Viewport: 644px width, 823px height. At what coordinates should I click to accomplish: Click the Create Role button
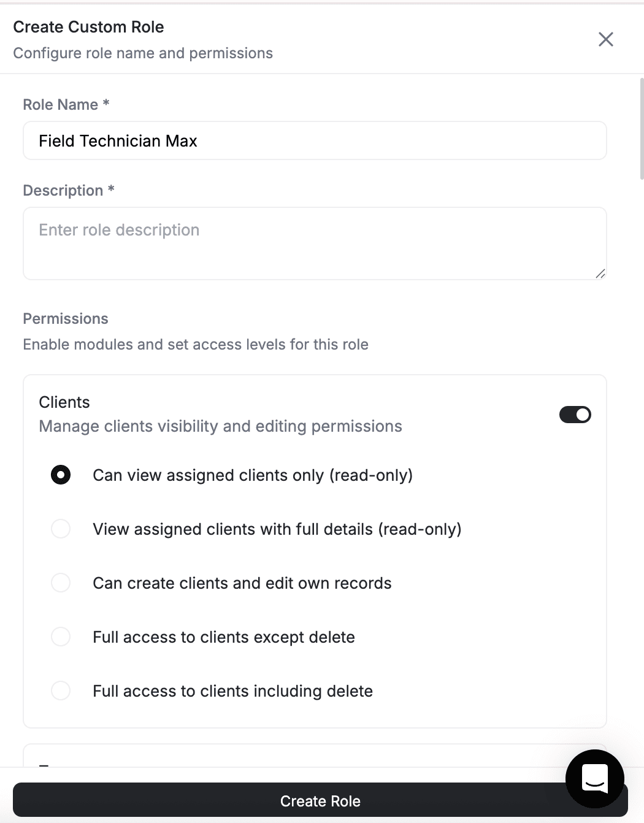click(x=320, y=800)
